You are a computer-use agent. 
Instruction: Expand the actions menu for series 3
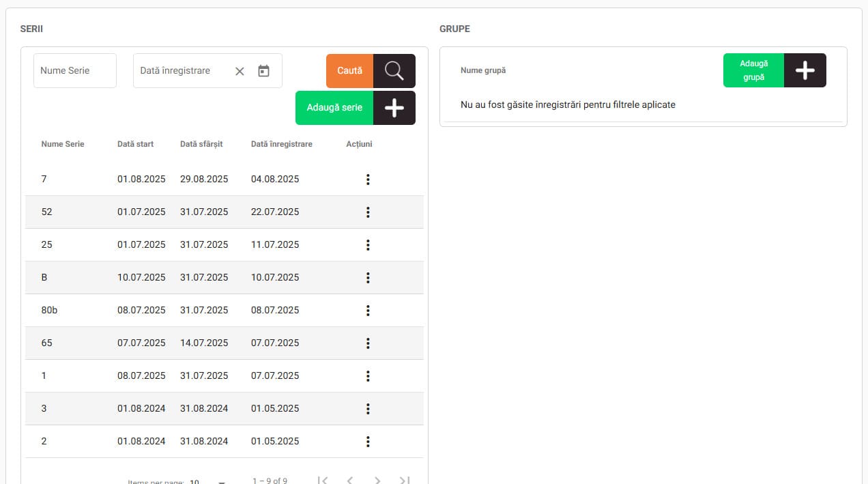[x=368, y=409]
